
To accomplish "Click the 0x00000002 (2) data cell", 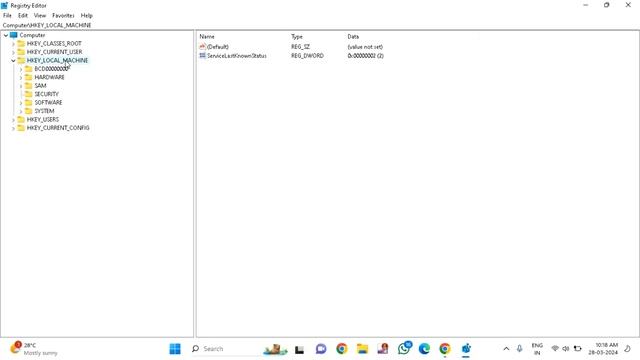I will click(365, 56).
